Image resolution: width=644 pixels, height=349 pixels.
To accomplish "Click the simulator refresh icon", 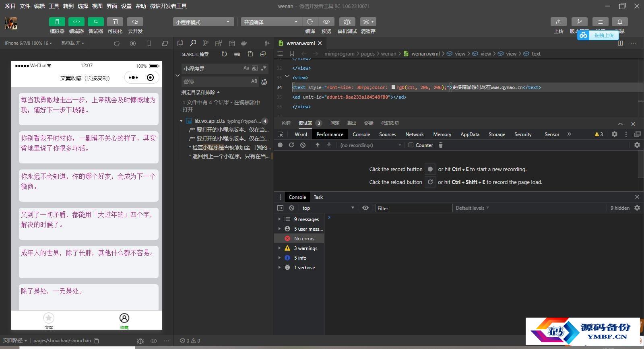I will coord(117,43).
